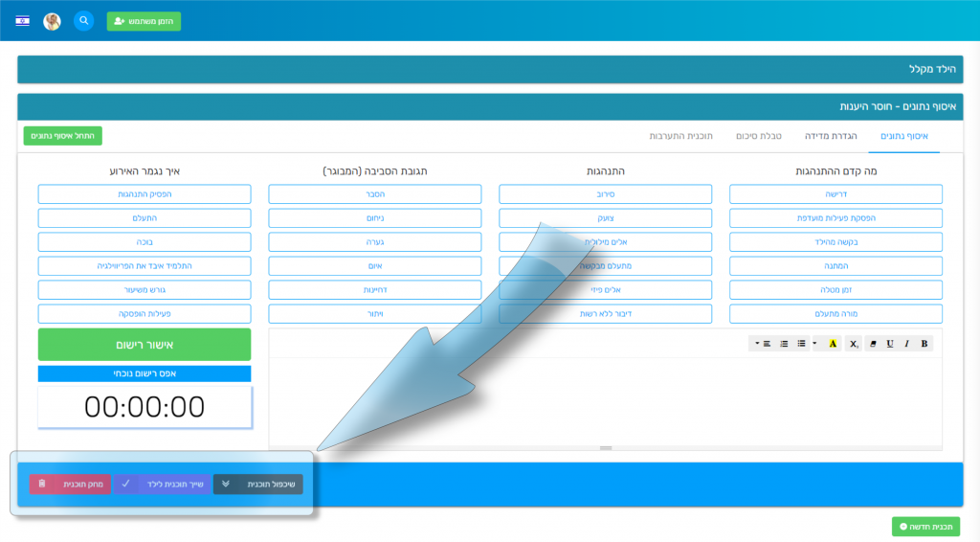The width and height of the screenshot is (980, 542).
Task: Expand the שיכפול תוכנית button
Action: click(257, 485)
